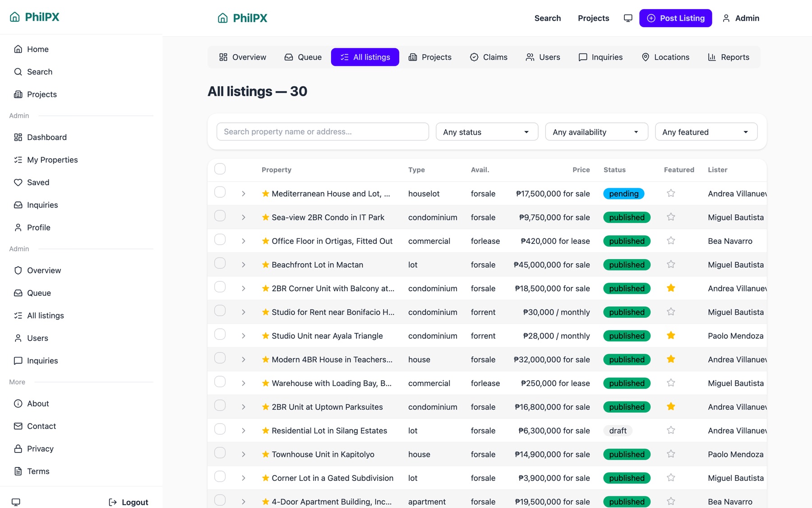Click the pending status badge
The image size is (812, 508).
(x=623, y=194)
